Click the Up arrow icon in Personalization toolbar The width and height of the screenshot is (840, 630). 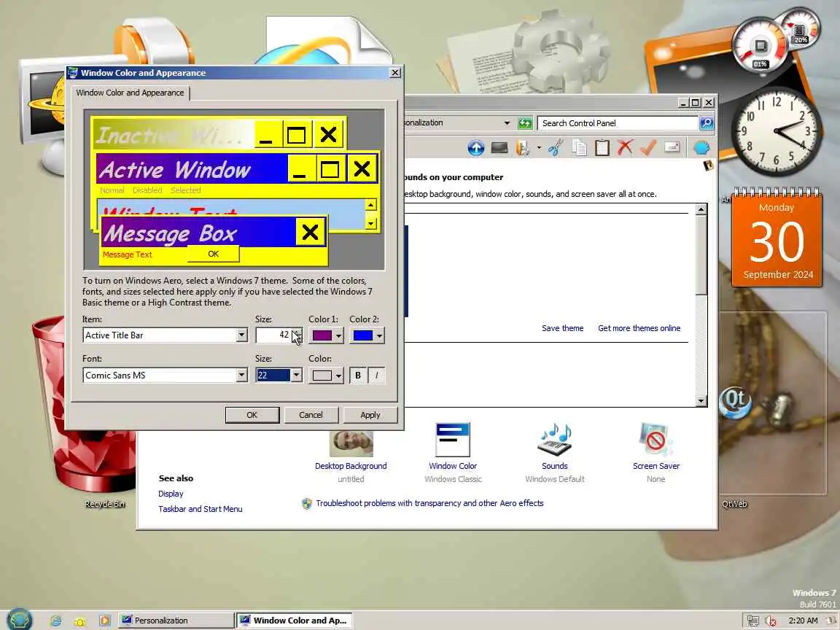pyautogui.click(x=475, y=148)
